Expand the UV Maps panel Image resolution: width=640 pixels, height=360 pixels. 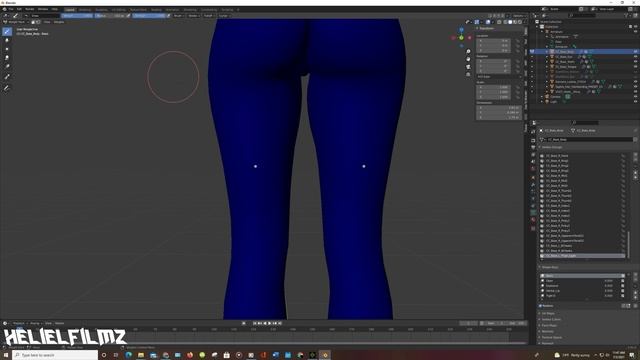[548, 313]
